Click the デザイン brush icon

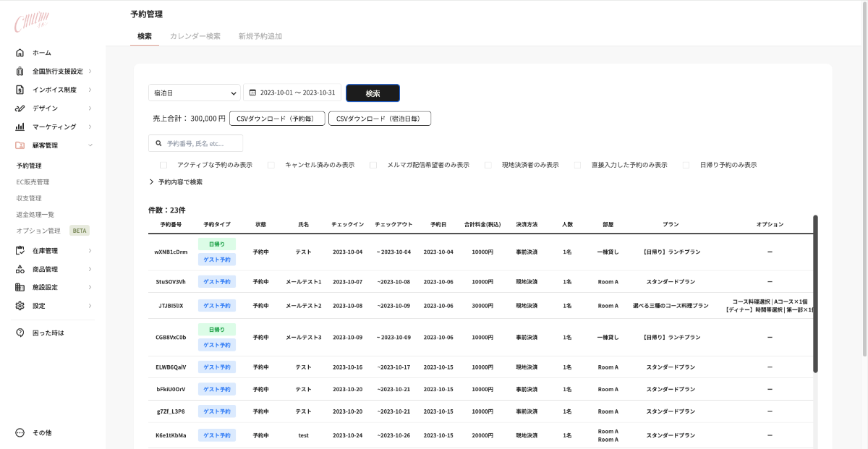pos(20,108)
